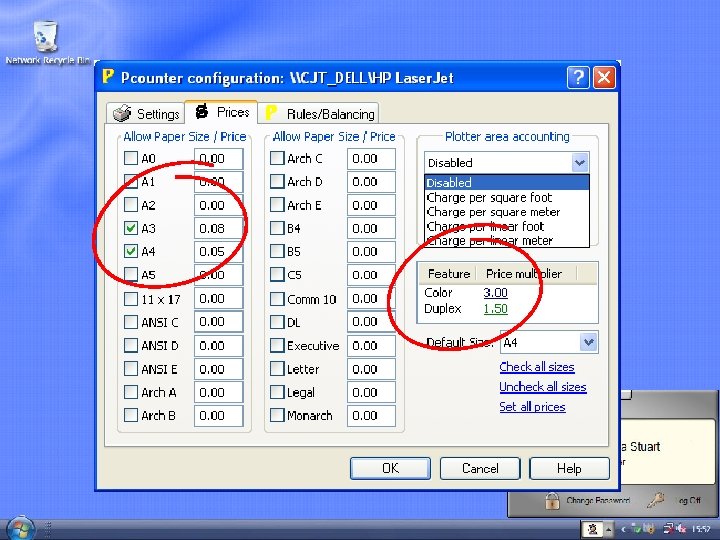Select Disabled in plotter accounting list
Image resolution: width=720 pixels, height=540 pixels.
point(506,182)
